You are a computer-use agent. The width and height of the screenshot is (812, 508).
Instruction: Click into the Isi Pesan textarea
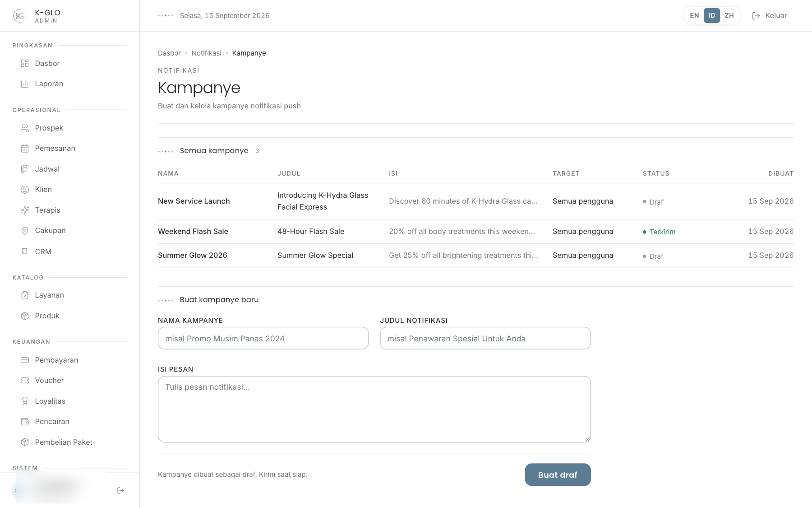[x=374, y=409]
